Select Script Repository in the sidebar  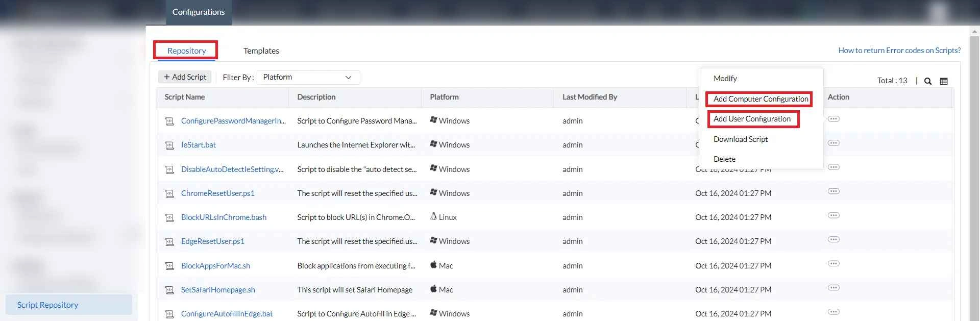pos(68,305)
